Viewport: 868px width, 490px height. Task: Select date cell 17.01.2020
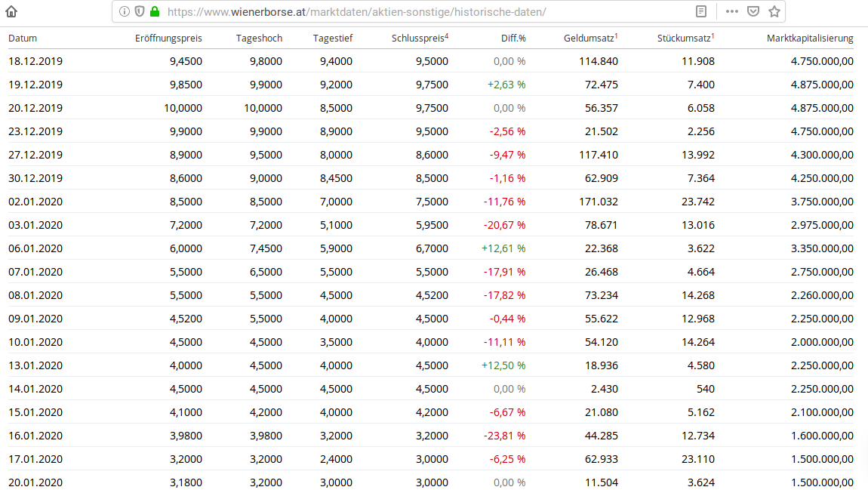coord(35,459)
